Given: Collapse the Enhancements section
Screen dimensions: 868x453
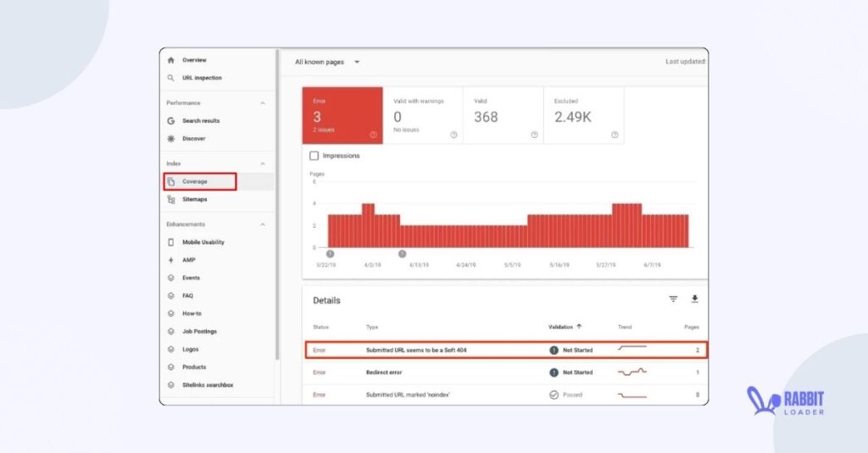Looking at the screenshot, I should point(263,224).
